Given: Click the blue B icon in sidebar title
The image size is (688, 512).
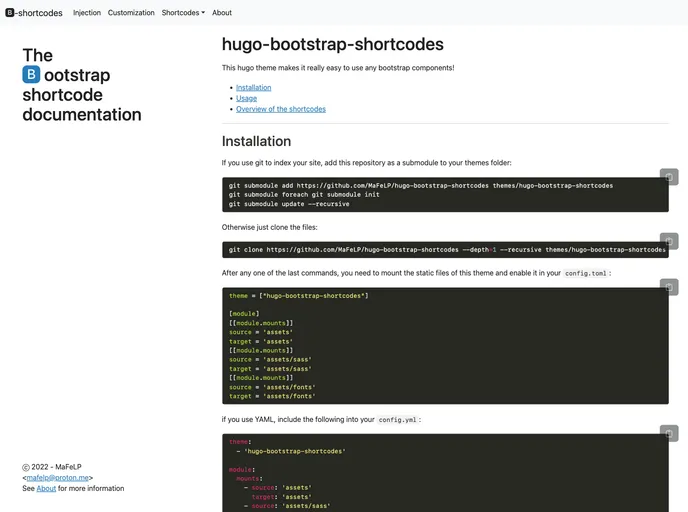Looking at the screenshot, I should [x=32, y=75].
